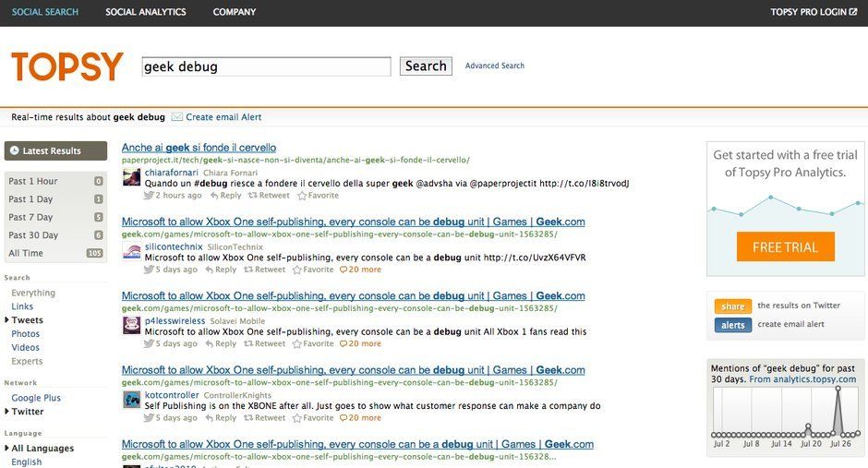The width and height of the screenshot is (868, 468).
Task: Select the Latest Results button
Action: point(55,150)
